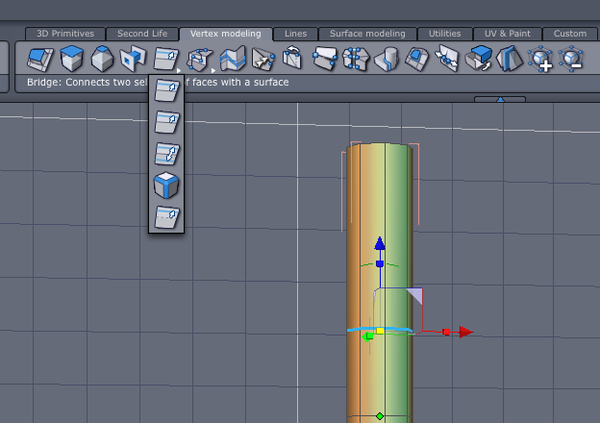This screenshot has width=600, height=423.
Task: Select the Sweep surface tapered-cube icon
Action: click(x=102, y=59)
